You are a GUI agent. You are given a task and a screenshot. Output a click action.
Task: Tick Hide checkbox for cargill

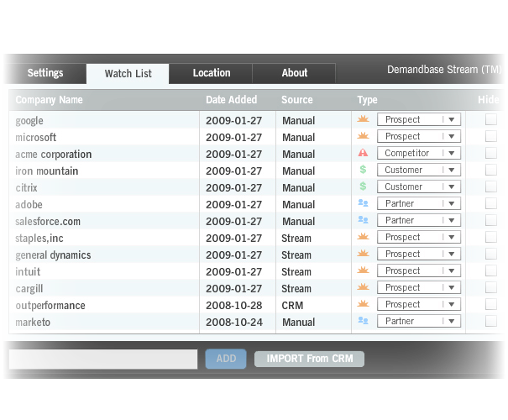coord(491,287)
